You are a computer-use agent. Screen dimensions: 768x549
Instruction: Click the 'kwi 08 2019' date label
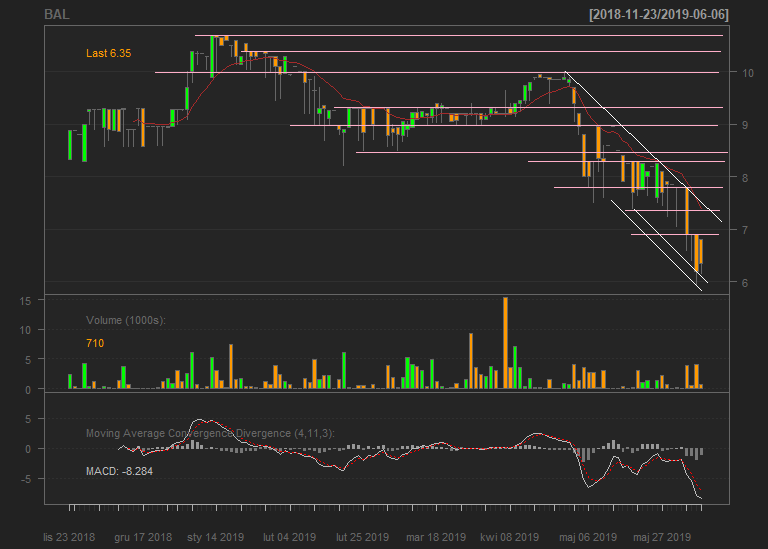pos(509,537)
